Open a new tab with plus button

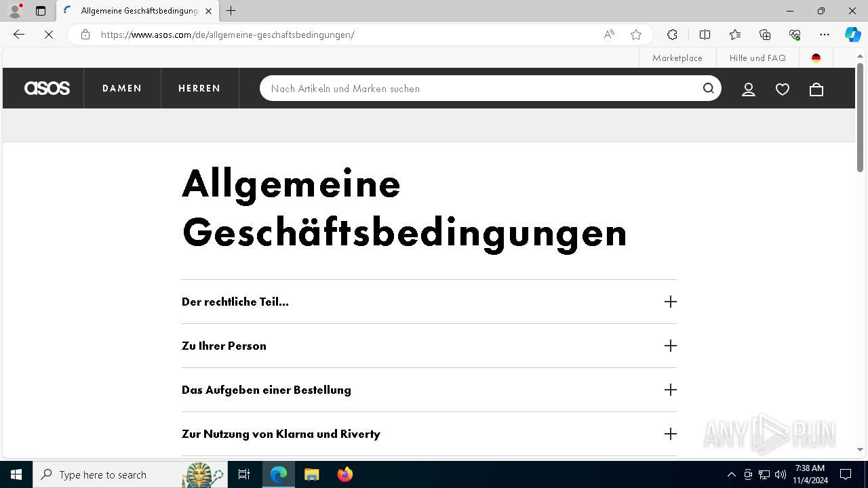(x=231, y=11)
